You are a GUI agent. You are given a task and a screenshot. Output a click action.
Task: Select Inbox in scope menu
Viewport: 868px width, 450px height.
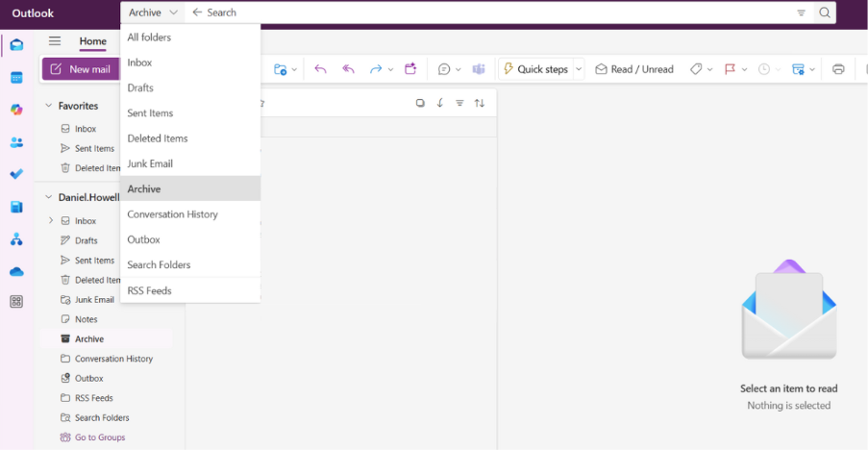190,62
